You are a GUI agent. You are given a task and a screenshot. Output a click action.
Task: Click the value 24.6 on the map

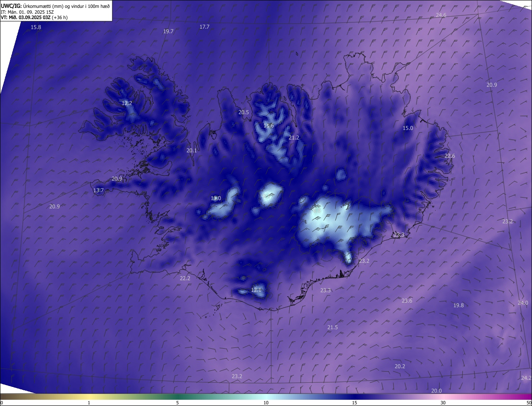pyautogui.click(x=441, y=15)
